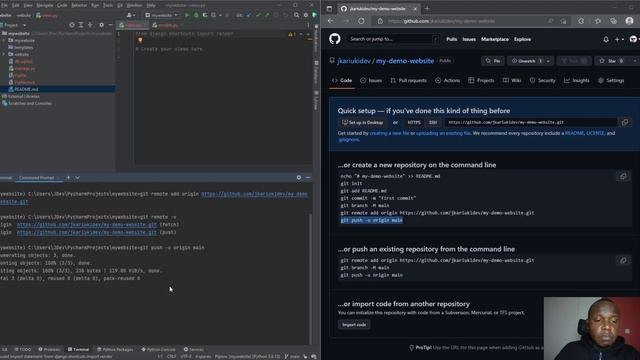Click the locate file target icon
Screen dimensions: 640x360
tap(72, 25)
